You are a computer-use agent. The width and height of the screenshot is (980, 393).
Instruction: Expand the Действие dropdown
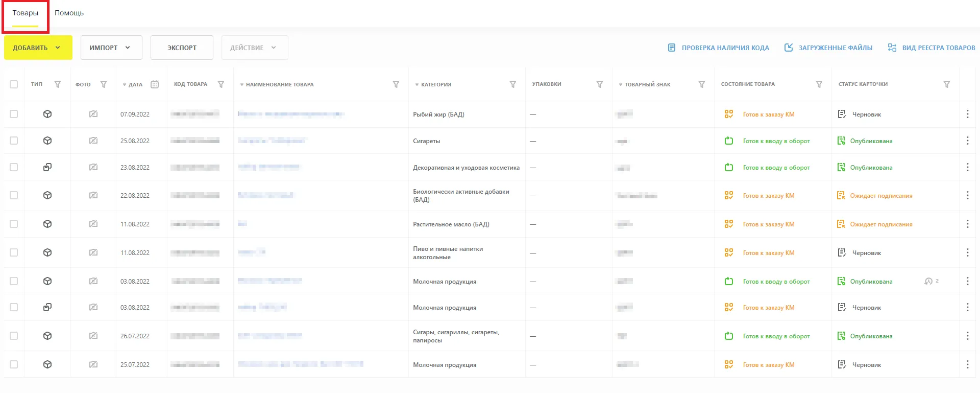(x=254, y=48)
